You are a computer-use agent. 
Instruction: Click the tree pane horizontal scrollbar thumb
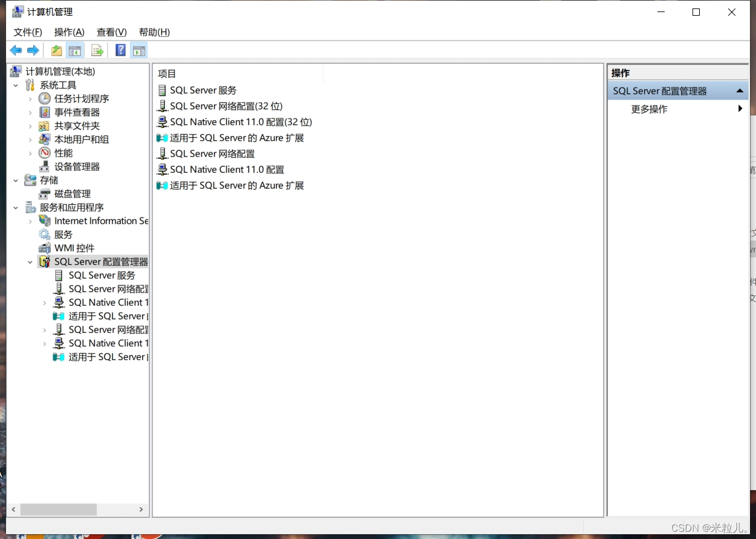click(59, 509)
